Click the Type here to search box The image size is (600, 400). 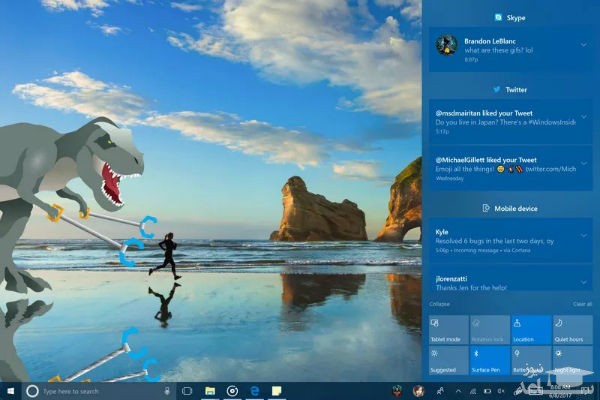point(99,391)
